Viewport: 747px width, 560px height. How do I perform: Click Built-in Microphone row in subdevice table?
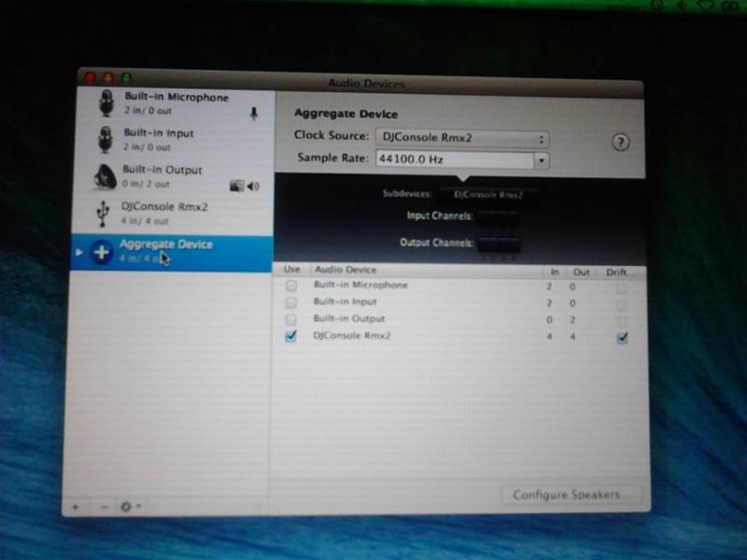458,287
